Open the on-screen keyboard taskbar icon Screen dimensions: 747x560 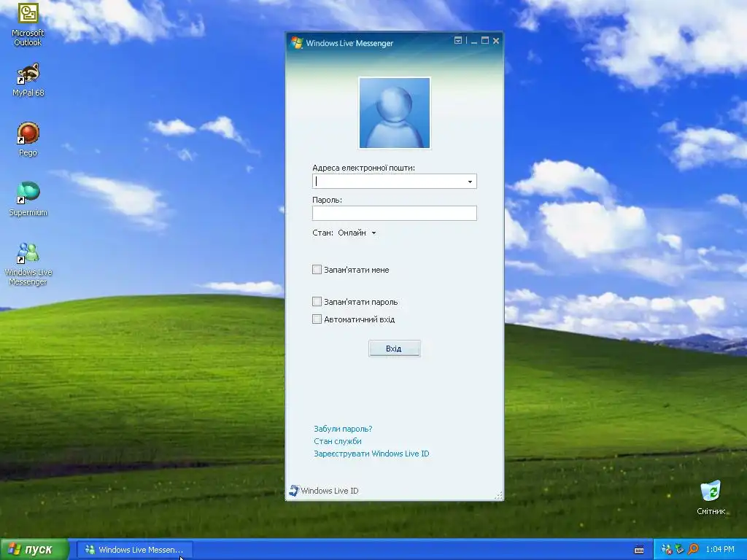click(639, 550)
